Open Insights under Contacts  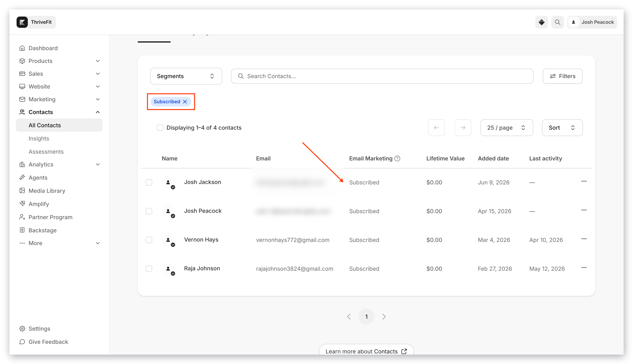click(39, 138)
